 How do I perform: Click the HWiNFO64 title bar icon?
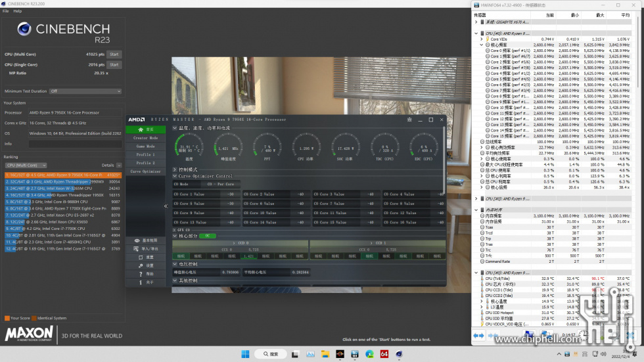(476, 5)
